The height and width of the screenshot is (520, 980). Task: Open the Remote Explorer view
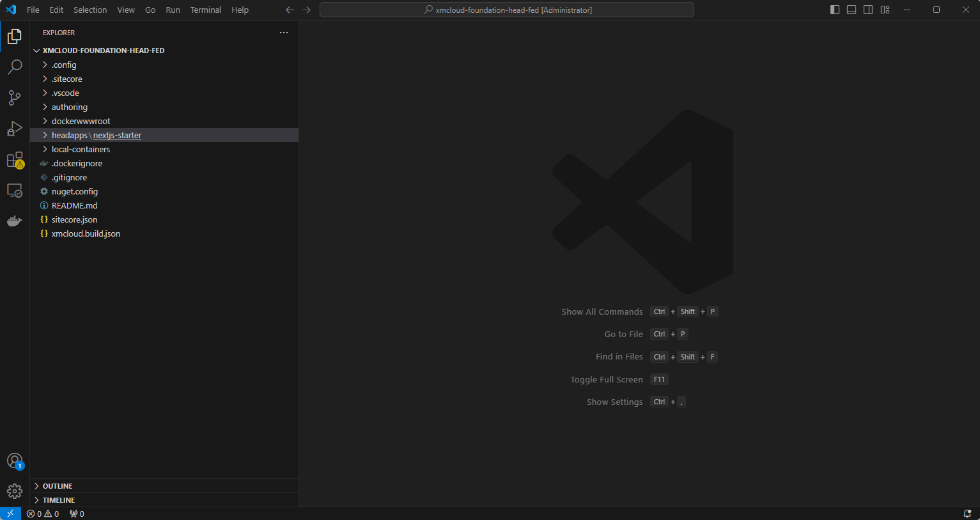tap(15, 191)
